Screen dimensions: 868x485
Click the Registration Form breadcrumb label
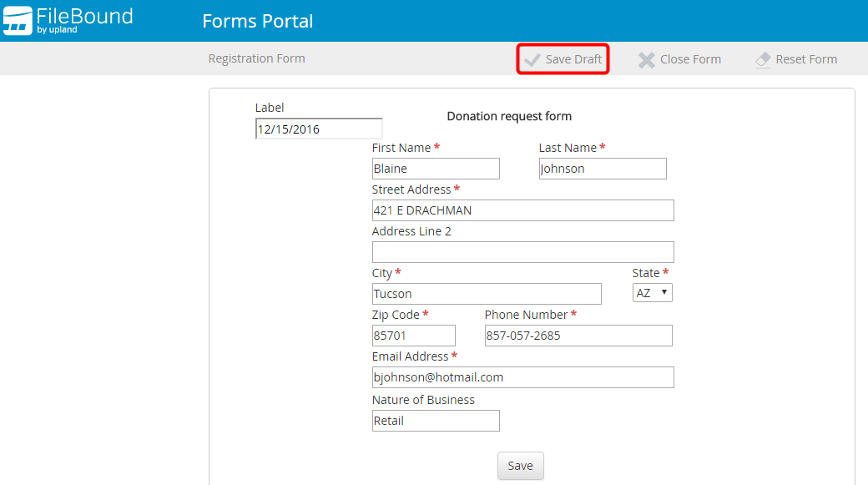pyautogui.click(x=256, y=58)
